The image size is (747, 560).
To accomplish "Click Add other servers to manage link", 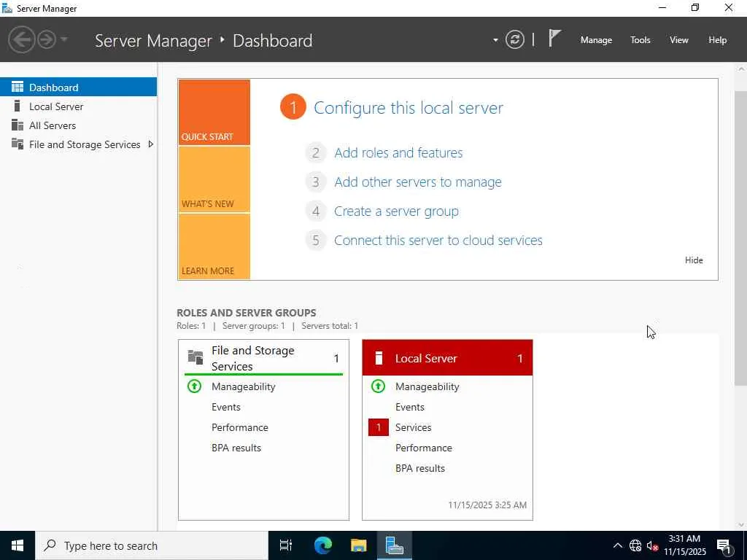I will 418,182.
